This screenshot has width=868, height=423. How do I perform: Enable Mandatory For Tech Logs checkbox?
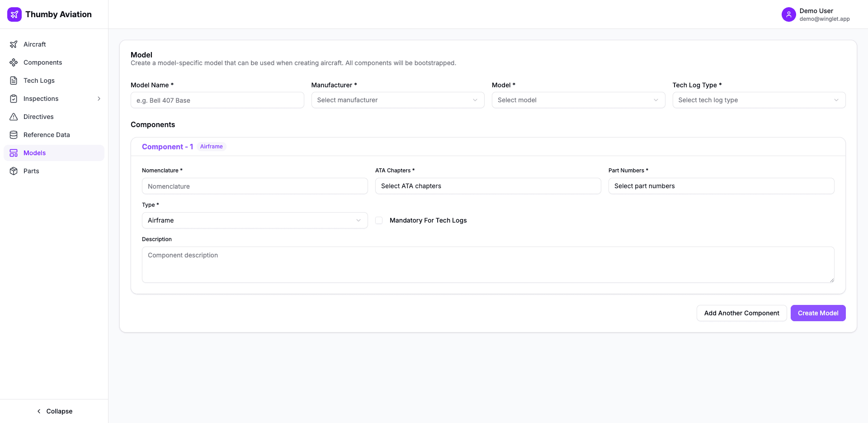379,220
